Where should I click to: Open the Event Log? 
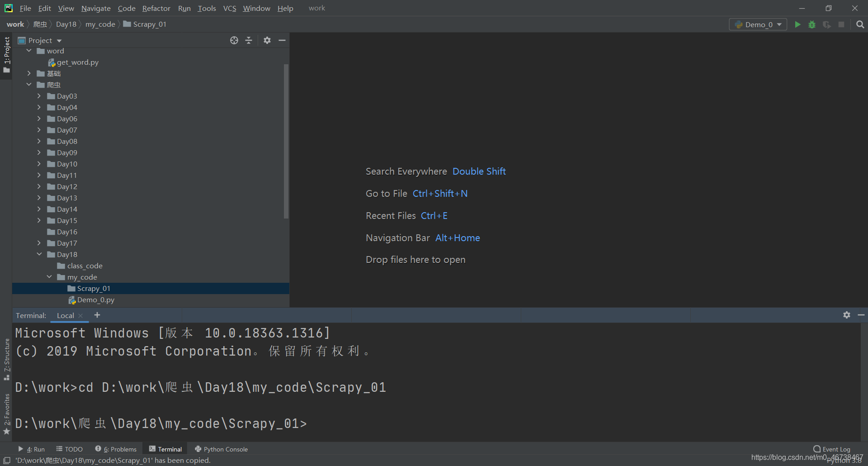click(832, 449)
